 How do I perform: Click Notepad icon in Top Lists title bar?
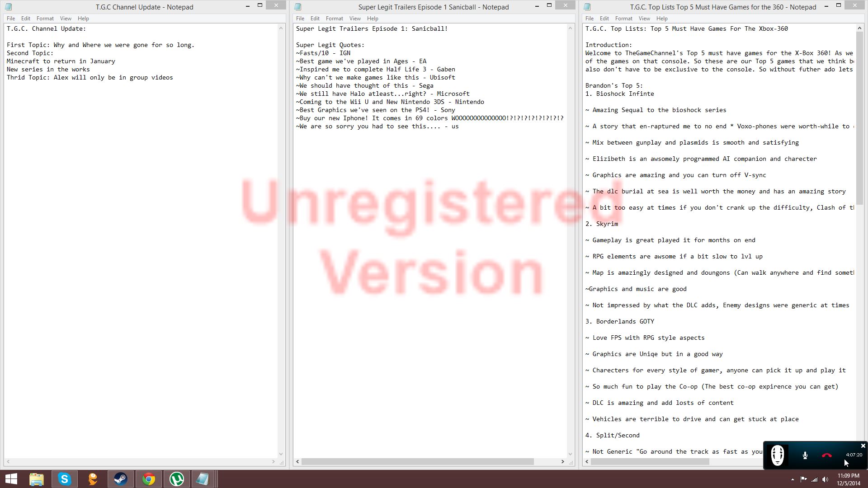587,7
